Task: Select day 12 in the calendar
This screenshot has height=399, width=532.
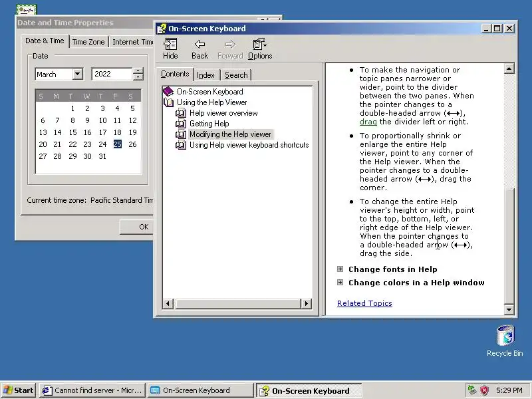Action: click(x=132, y=120)
